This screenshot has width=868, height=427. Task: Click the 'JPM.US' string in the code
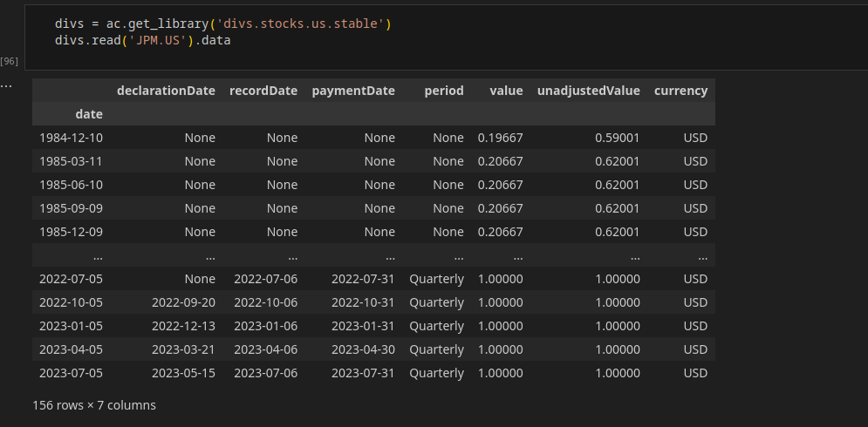click(157, 40)
